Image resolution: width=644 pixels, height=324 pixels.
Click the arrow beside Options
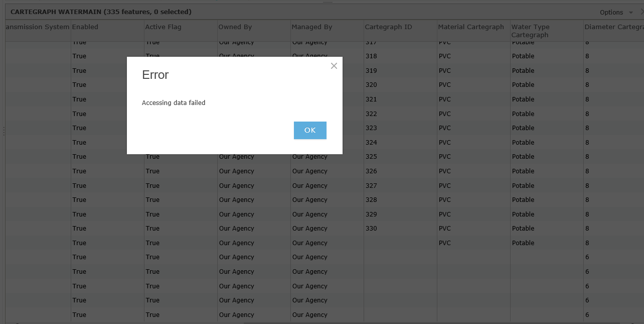point(631,13)
